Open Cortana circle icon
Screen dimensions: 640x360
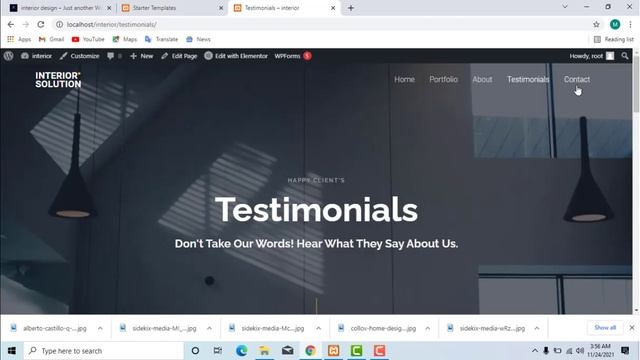click(x=195, y=351)
